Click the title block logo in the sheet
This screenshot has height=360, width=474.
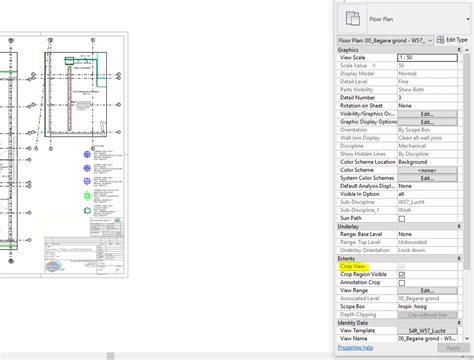pos(53,266)
